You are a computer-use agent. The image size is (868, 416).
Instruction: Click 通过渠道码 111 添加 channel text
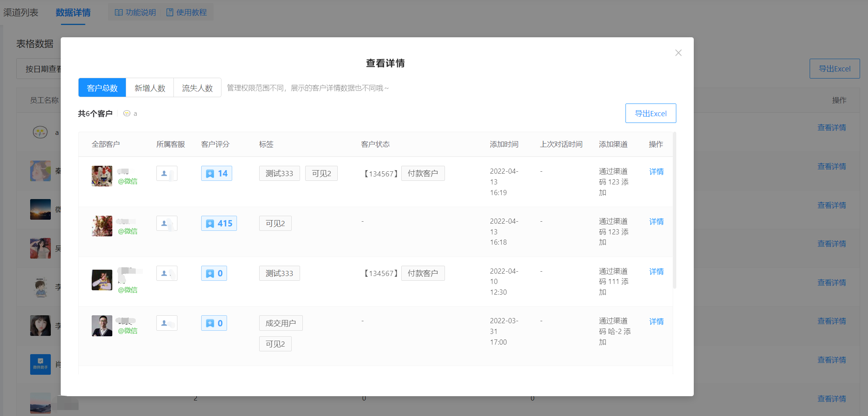[x=614, y=282]
